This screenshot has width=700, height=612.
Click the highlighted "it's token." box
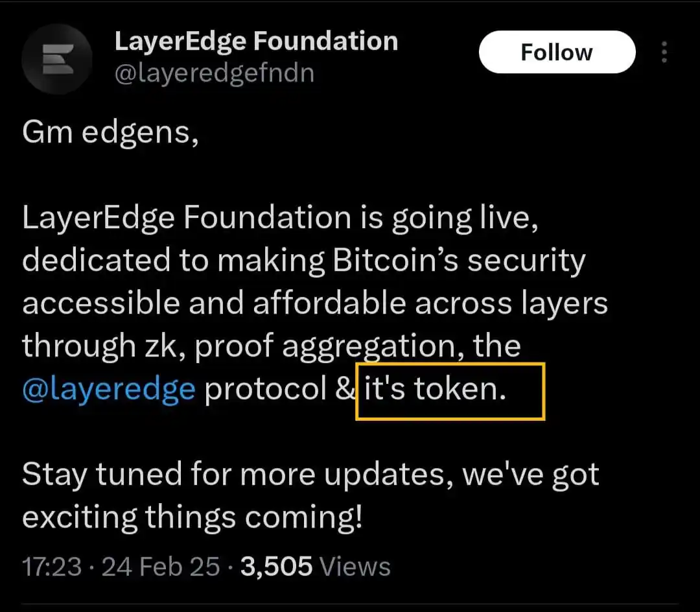pyautogui.click(x=450, y=391)
